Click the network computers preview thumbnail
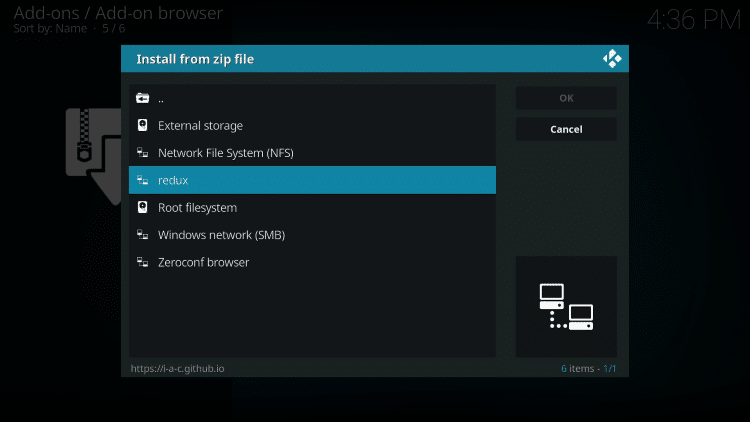This screenshot has width=750, height=422. (566, 306)
